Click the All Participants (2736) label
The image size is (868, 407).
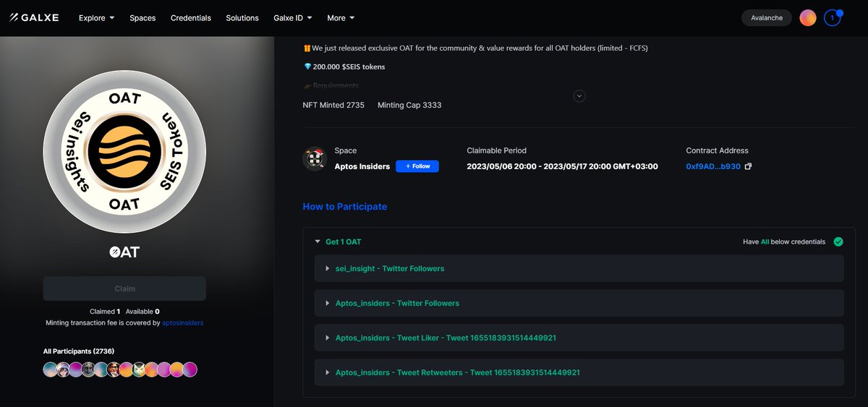coord(79,351)
